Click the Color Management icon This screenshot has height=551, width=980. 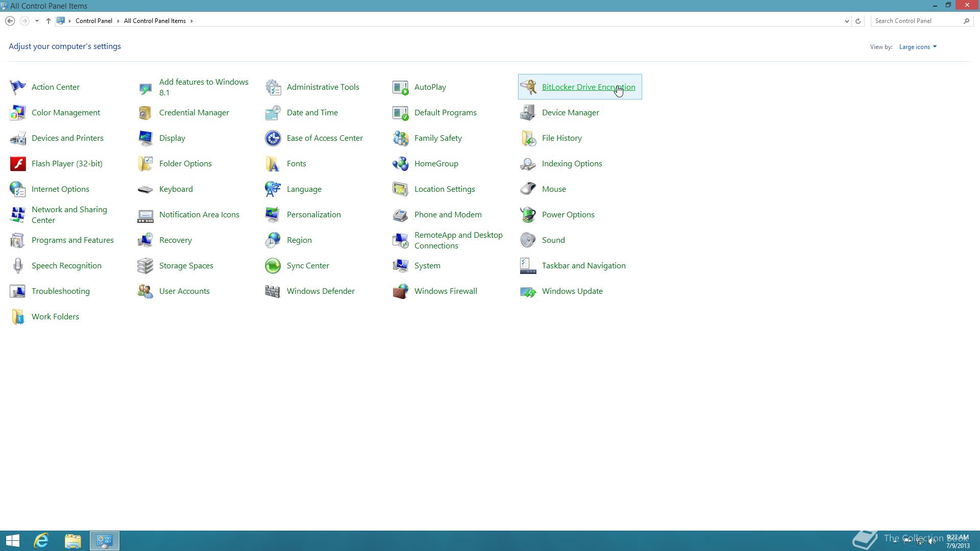[x=18, y=113]
